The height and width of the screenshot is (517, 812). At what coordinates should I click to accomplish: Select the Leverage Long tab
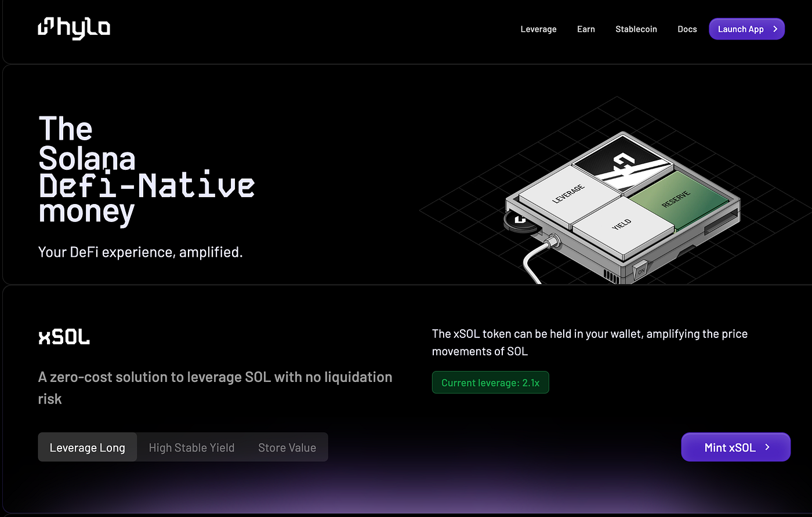(x=88, y=447)
